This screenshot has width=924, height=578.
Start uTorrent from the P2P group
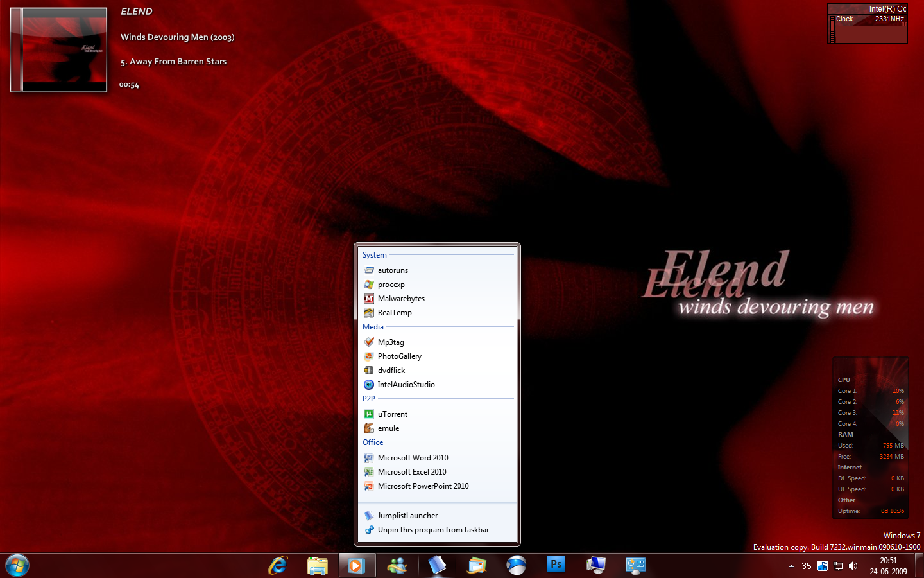(x=392, y=414)
